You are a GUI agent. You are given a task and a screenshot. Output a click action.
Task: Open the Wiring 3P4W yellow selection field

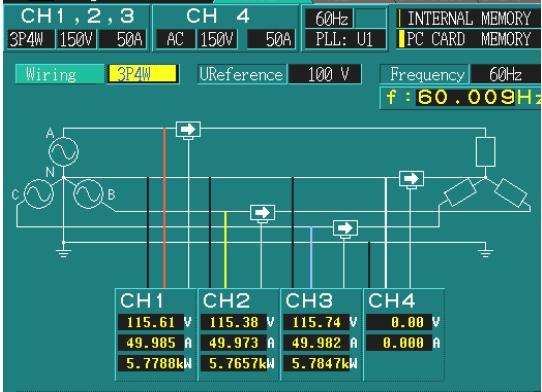click(x=143, y=74)
